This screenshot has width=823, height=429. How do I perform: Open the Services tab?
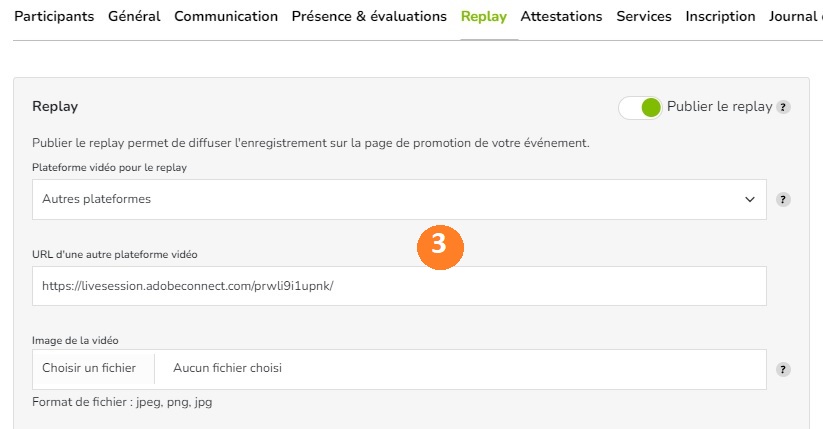[644, 16]
